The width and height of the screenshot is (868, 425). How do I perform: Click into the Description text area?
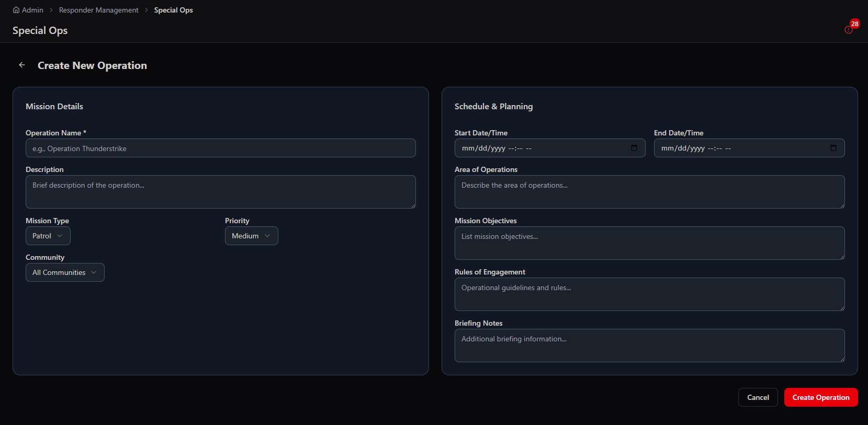(x=221, y=192)
